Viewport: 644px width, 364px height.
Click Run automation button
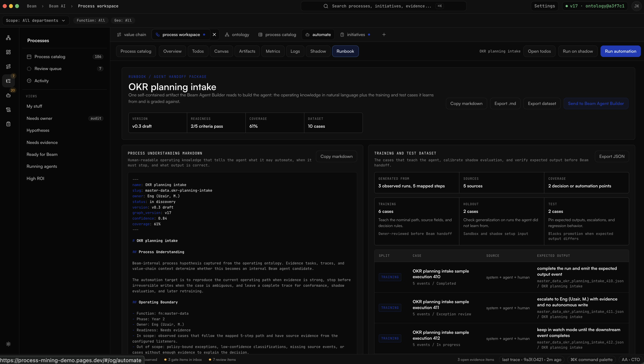click(x=620, y=51)
